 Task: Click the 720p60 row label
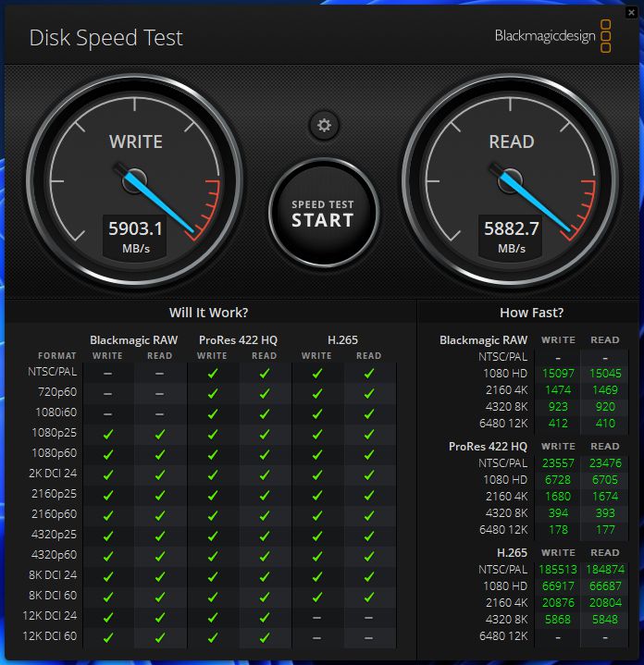point(57,392)
